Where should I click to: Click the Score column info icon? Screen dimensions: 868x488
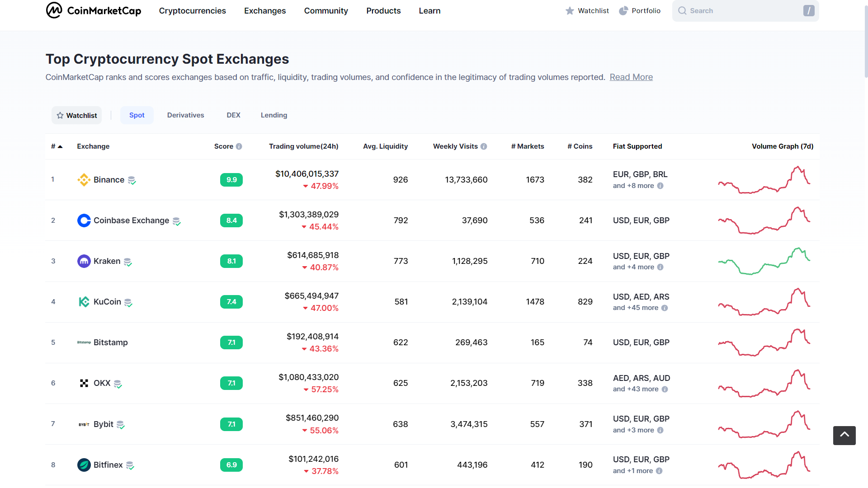[239, 146]
